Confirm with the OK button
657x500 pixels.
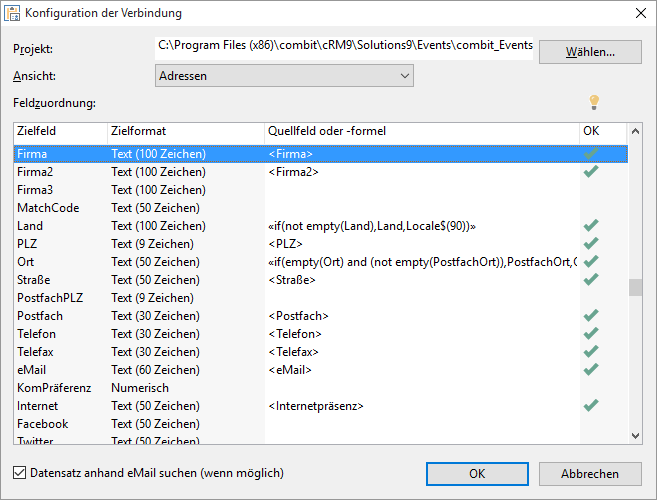pos(477,474)
